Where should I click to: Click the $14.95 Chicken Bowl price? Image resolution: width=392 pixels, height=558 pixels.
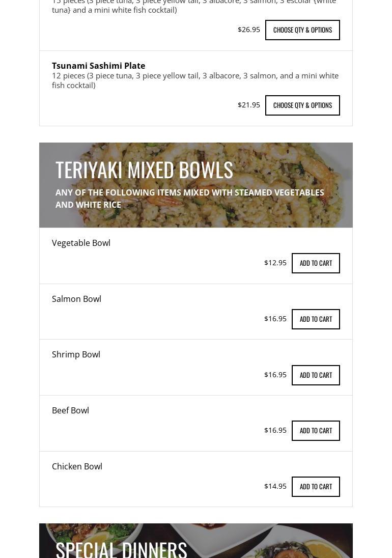(x=275, y=486)
